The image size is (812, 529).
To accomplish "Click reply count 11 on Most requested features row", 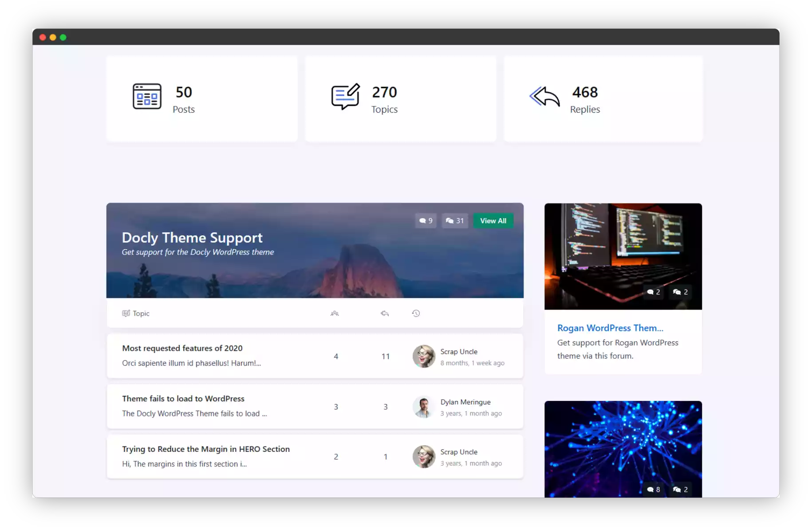I will click(385, 357).
